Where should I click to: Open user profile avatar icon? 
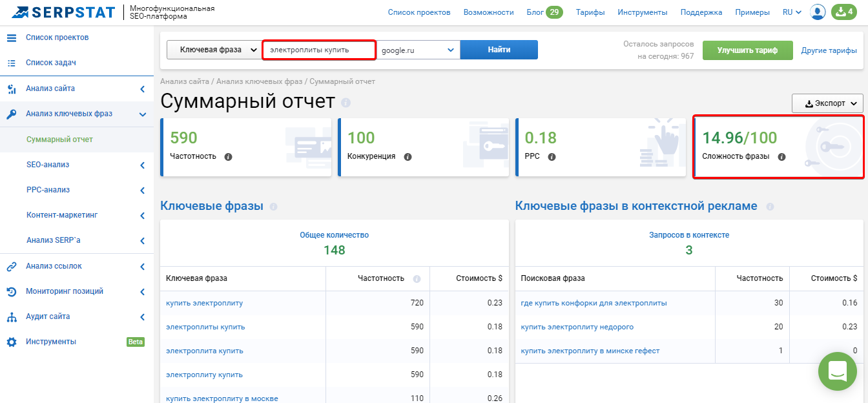818,12
